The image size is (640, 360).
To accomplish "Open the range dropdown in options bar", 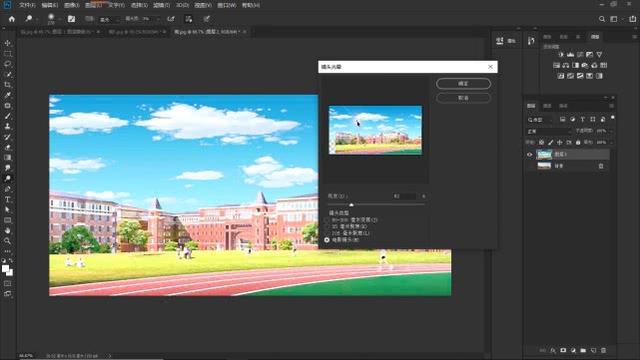I will click(x=109, y=19).
